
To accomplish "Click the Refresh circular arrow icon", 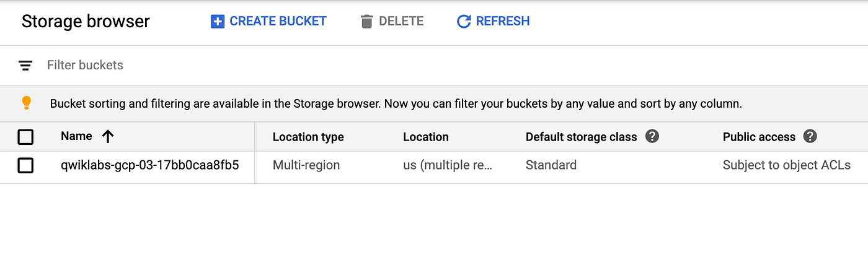I will click(x=464, y=22).
